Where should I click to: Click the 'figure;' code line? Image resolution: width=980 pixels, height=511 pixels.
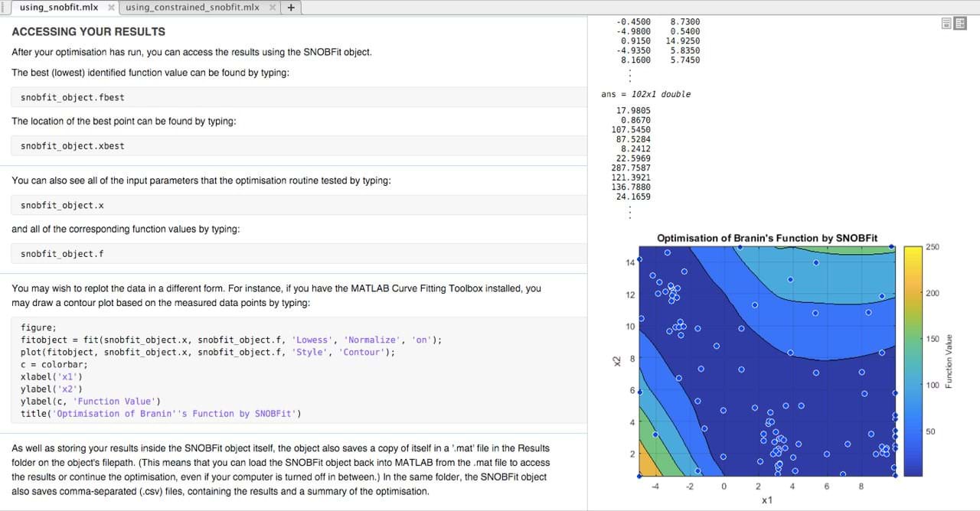point(38,327)
